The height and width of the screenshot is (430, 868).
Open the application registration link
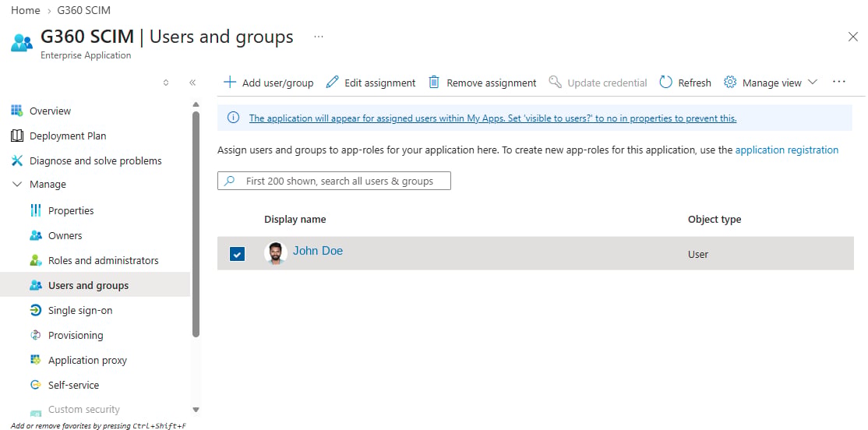787,150
